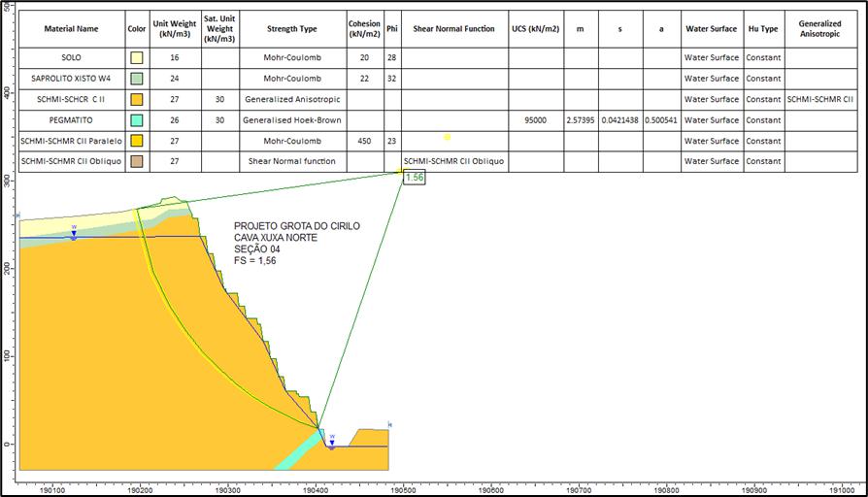Click the Generalized Anisotropic column header
This screenshot has width=868, height=497.
pyautogui.click(x=820, y=29)
